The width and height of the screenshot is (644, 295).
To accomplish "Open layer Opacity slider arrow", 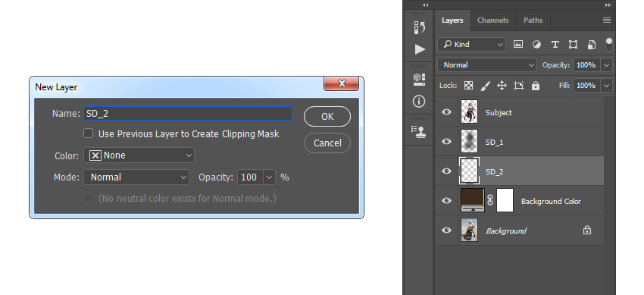I will 606,65.
